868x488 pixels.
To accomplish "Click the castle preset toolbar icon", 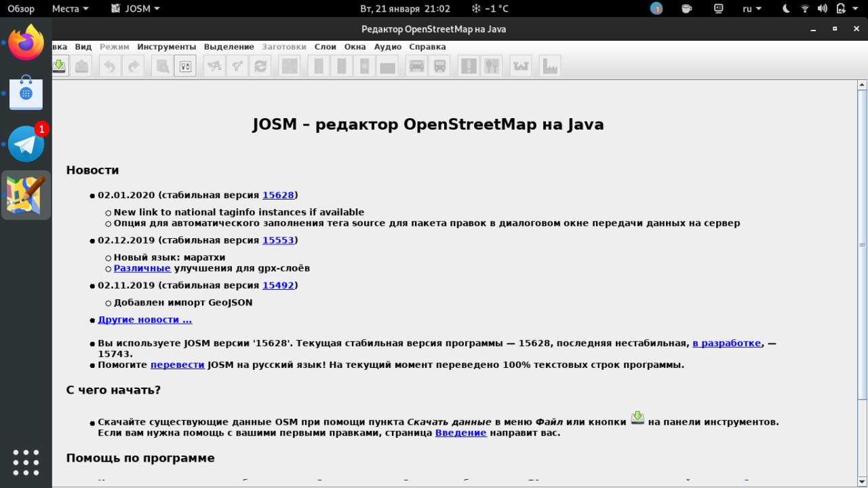I will 521,66.
